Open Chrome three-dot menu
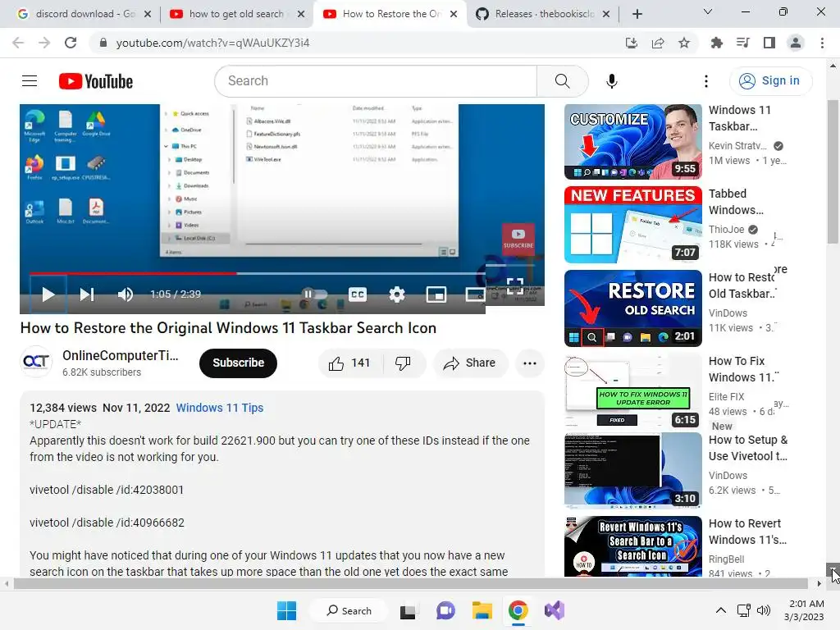840x630 pixels. (x=822, y=43)
